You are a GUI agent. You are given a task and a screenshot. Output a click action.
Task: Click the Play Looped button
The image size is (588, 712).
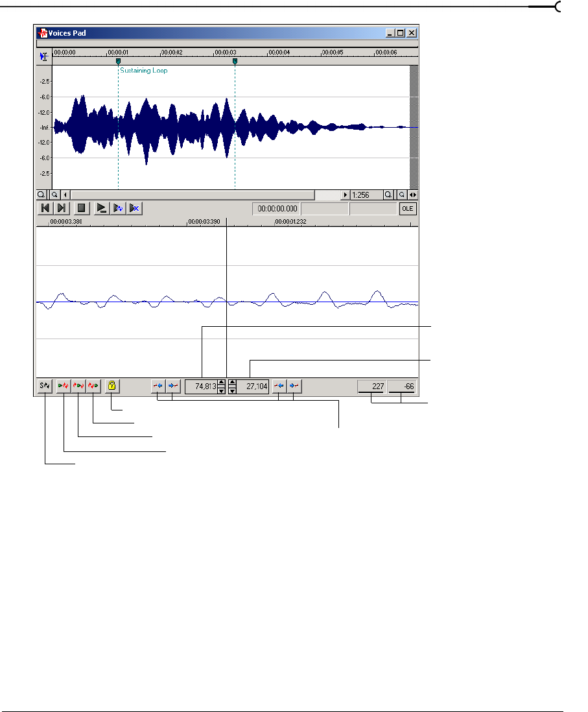[117, 208]
